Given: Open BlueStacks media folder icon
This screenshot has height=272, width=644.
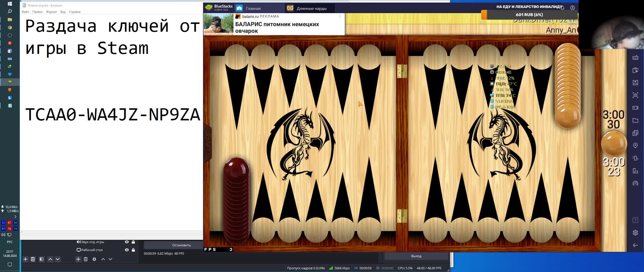Looking at the screenshot, I should [x=635, y=120].
